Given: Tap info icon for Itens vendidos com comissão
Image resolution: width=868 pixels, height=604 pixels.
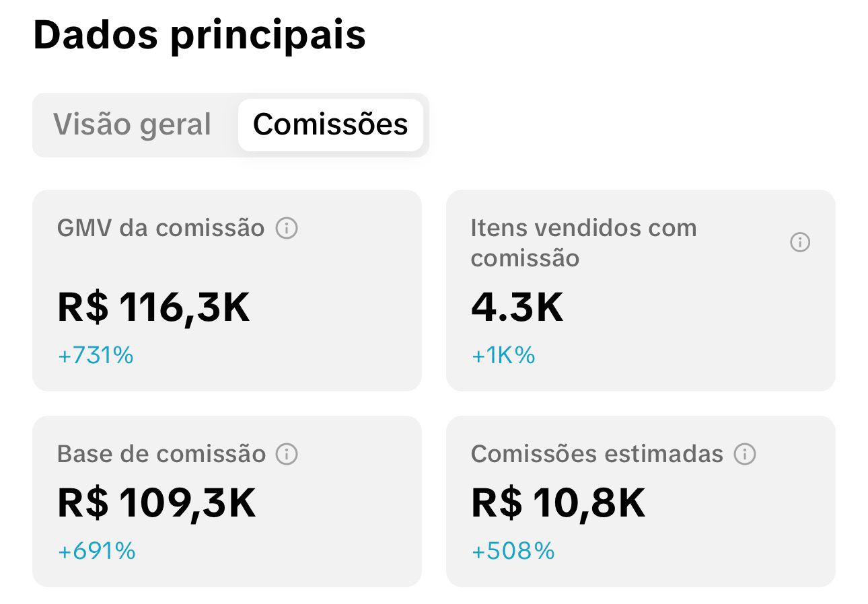Looking at the screenshot, I should pos(799,242).
